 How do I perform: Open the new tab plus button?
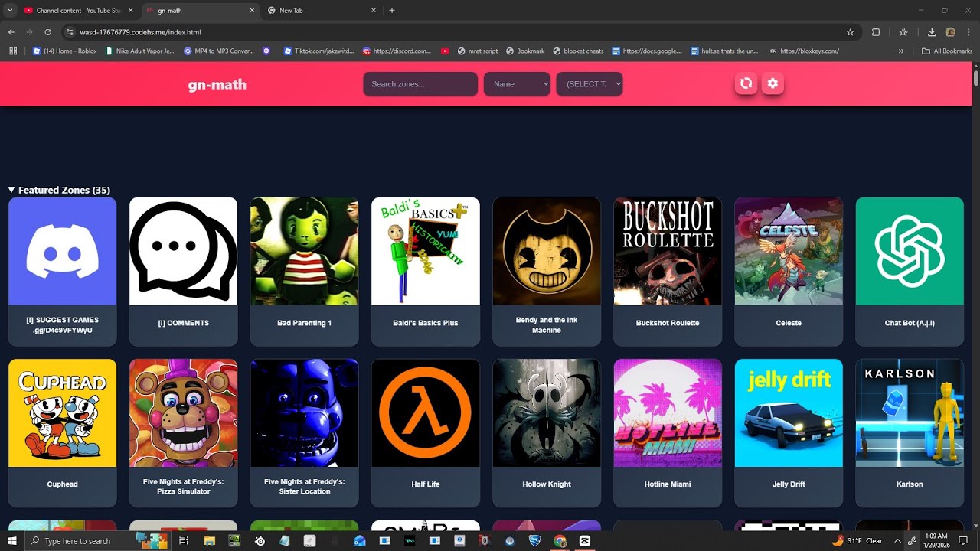(x=392, y=11)
